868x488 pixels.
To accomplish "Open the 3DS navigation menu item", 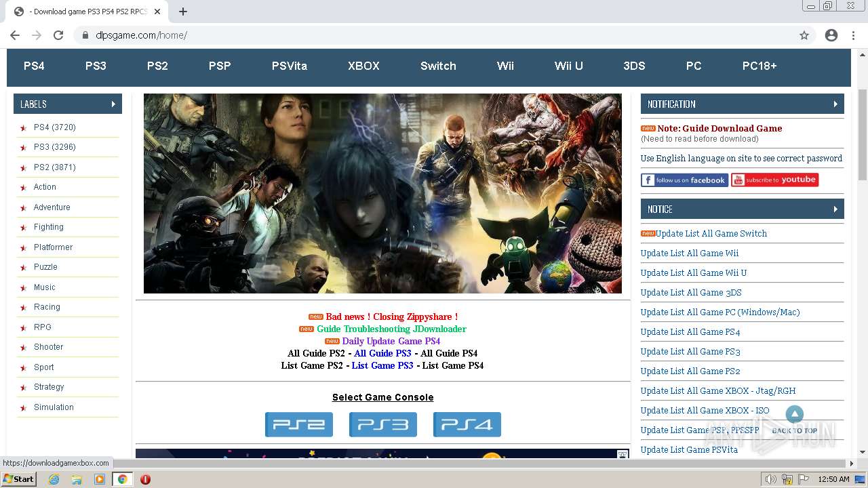I will click(634, 66).
